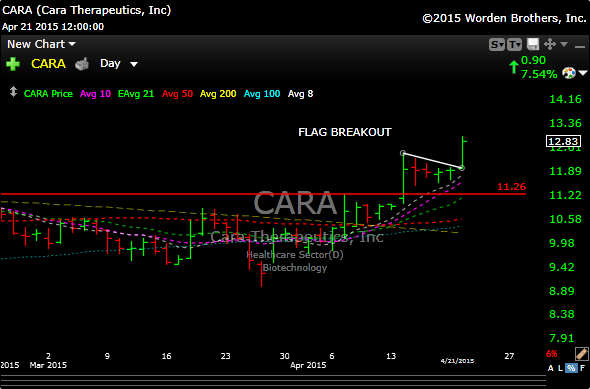This screenshot has height=389, width=590.
Task: Toggle the highlighted % scale button
Action: (571, 368)
